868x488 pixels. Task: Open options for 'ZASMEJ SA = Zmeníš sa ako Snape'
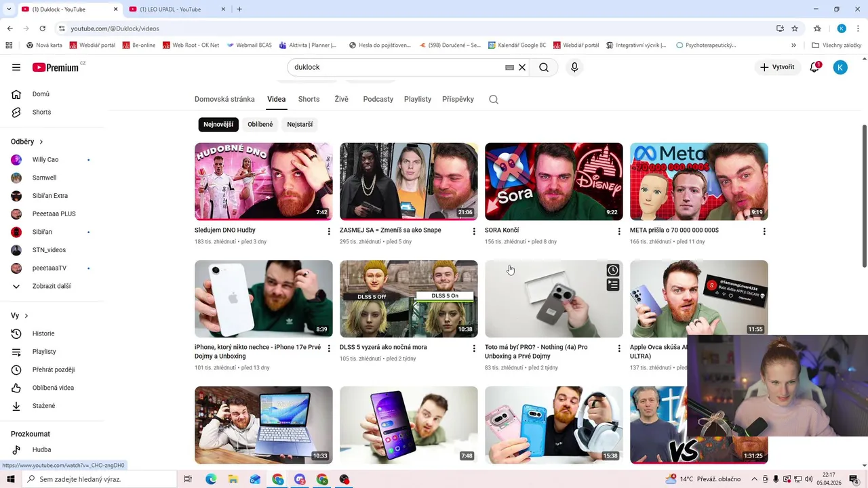click(x=474, y=231)
